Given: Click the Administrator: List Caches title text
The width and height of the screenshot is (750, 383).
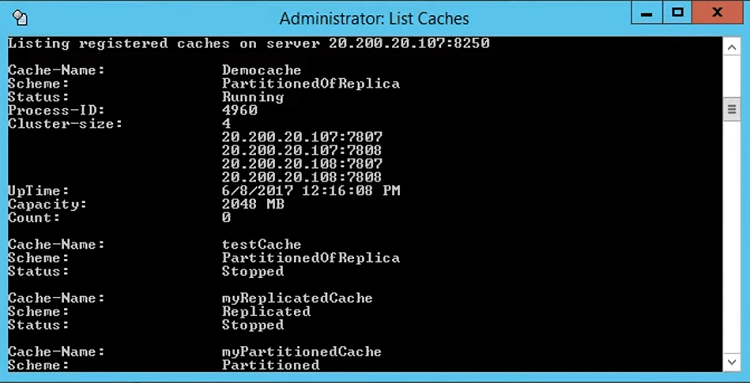Looking at the screenshot, I should [x=374, y=18].
